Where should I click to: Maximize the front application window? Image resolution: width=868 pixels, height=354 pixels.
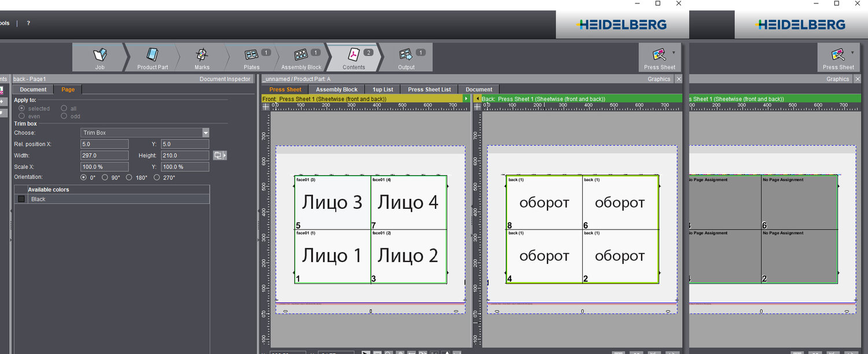pos(658,3)
